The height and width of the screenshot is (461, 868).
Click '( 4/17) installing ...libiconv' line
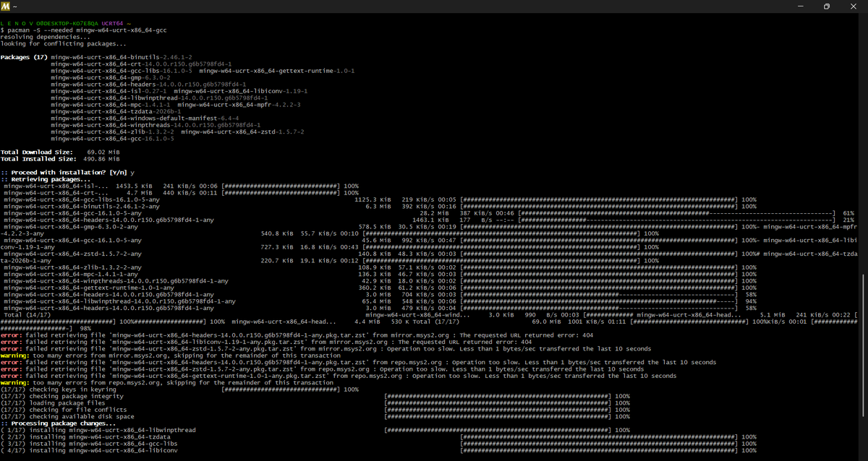[x=378, y=450]
